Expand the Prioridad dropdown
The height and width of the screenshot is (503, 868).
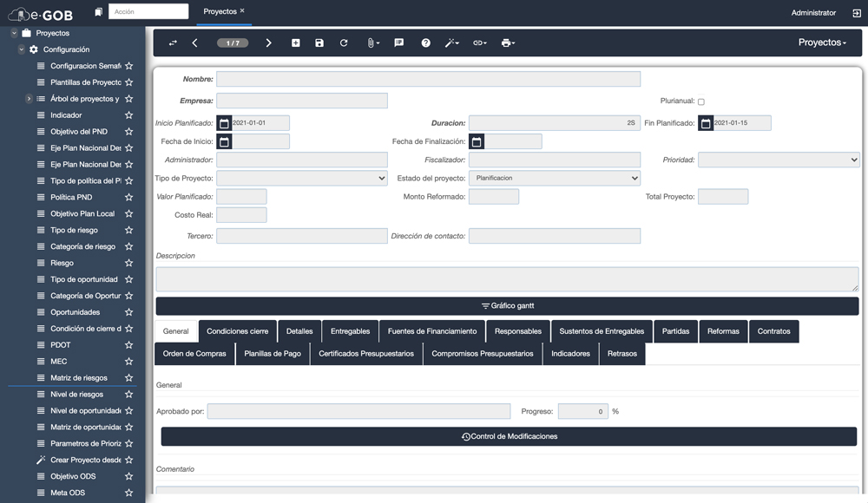tap(778, 160)
